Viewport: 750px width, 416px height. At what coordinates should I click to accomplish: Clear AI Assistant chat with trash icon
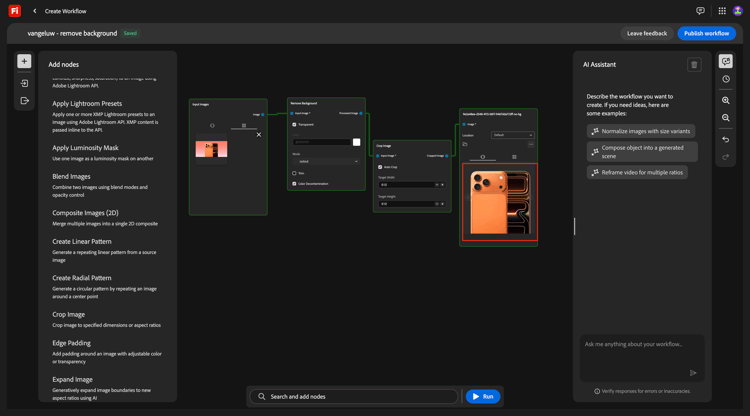coord(694,65)
